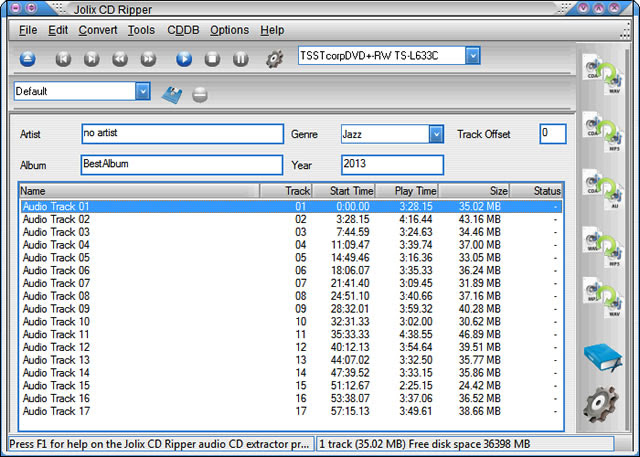Click the Year field showing 2013
This screenshot has height=457, width=640.
(x=392, y=165)
